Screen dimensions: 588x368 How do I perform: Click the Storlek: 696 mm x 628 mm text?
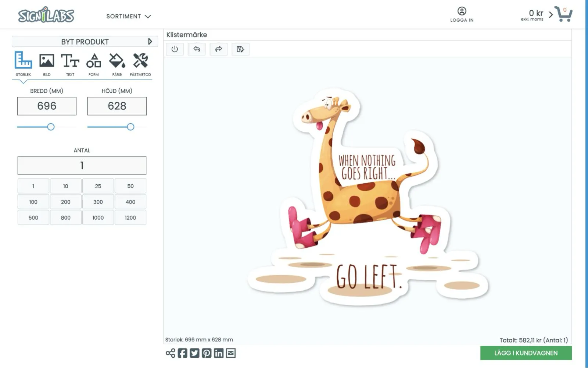click(x=199, y=340)
